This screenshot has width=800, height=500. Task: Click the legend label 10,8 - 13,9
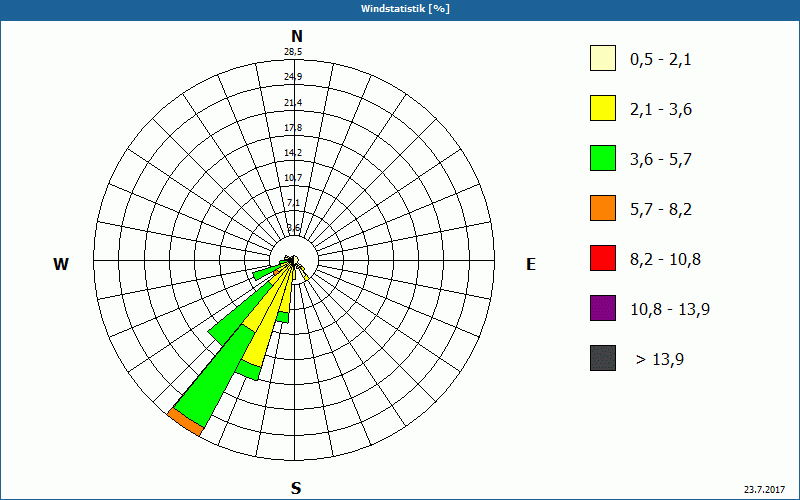[670, 310]
